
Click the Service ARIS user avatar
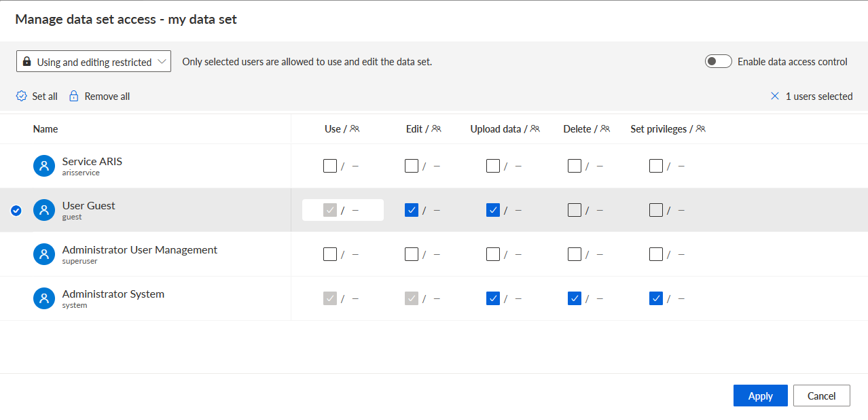pyautogui.click(x=44, y=166)
